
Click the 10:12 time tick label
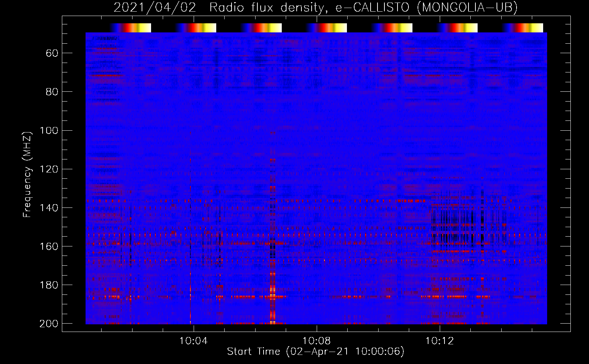440,341
